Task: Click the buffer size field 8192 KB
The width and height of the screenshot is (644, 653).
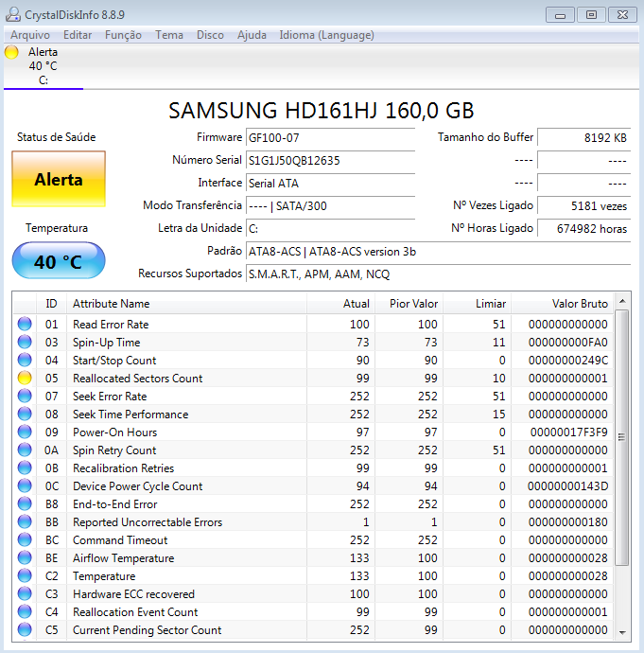Action: (583, 137)
